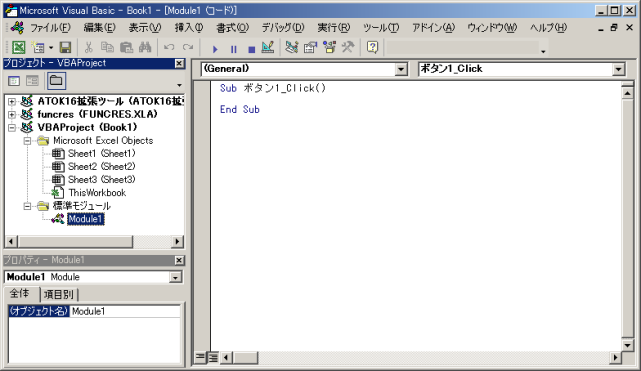Viewport: 641px width, 371px height.
Task: Open the 編集(E) menu
Action: [x=99, y=28]
